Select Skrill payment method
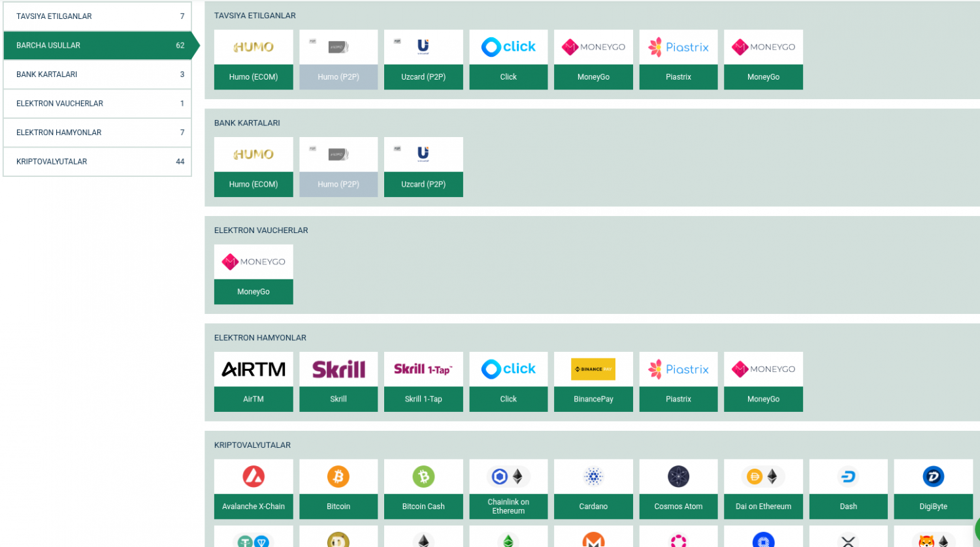The height and width of the screenshot is (547, 980). pyautogui.click(x=338, y=381)
